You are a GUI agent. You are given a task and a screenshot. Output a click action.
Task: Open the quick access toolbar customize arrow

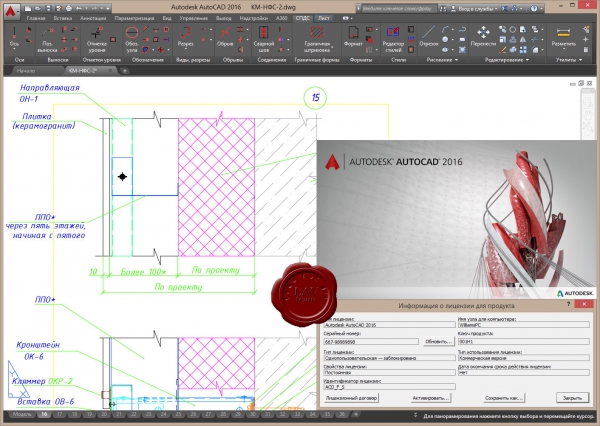coord(108,8)
